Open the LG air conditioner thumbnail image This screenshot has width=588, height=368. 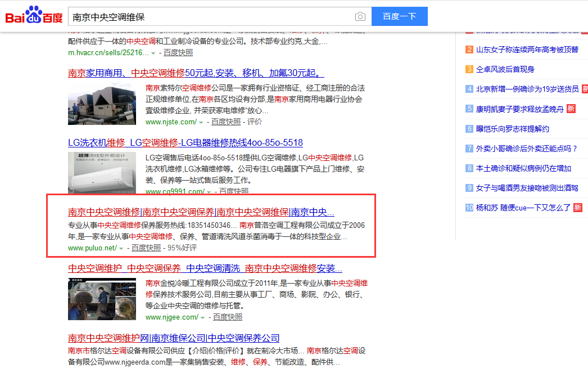pos(102,173)
